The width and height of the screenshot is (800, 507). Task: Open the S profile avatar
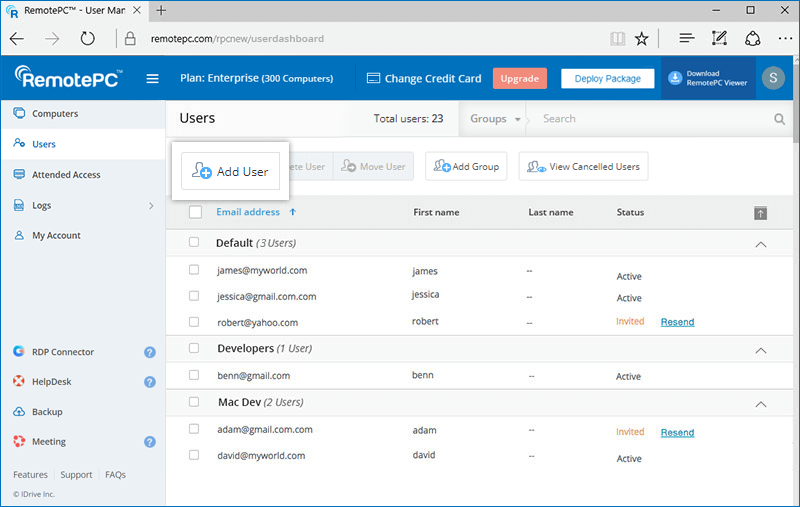[773, 78]
